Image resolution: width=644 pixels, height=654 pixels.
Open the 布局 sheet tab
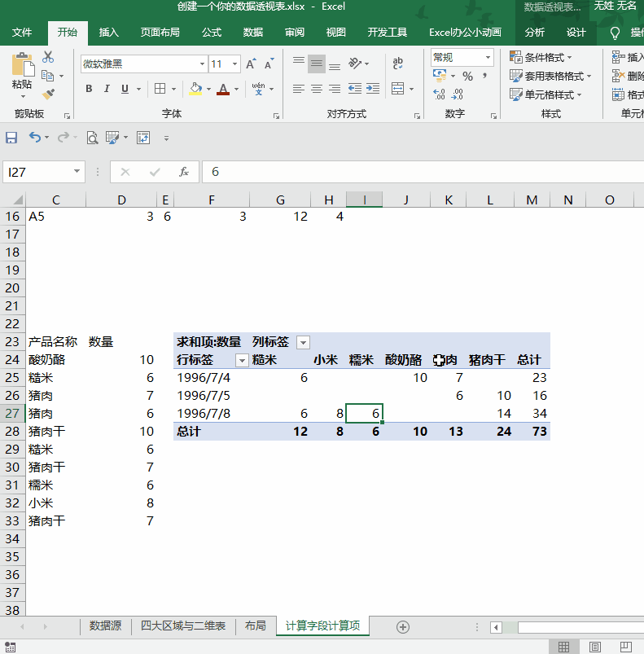point(256,625)
